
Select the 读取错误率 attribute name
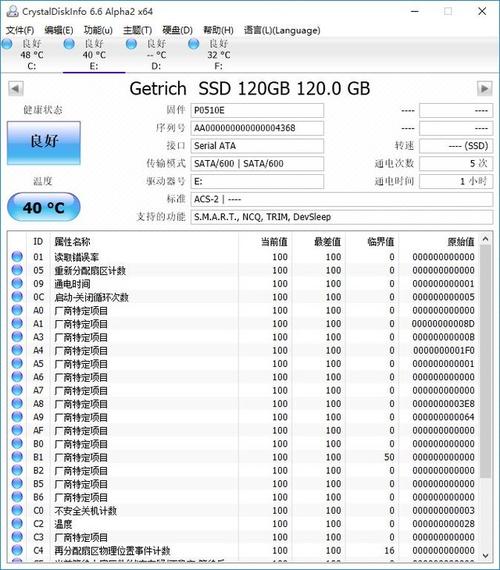(x=76, y=257)
